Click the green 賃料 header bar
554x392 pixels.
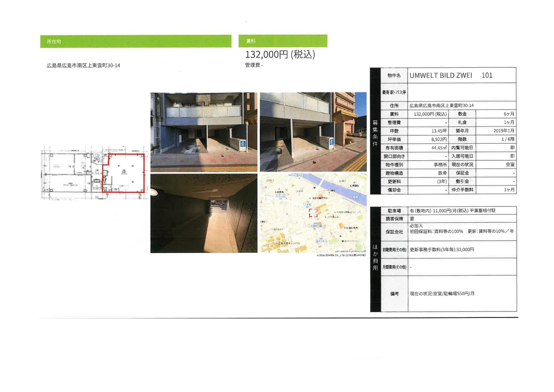coord(283,41)
